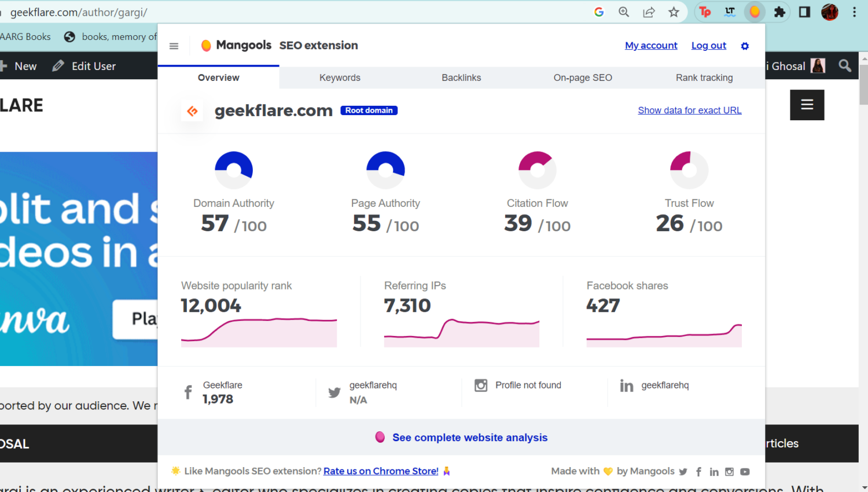Click the Website popularity rank value 12,004
868x492 pixels.
coord(211,305)
